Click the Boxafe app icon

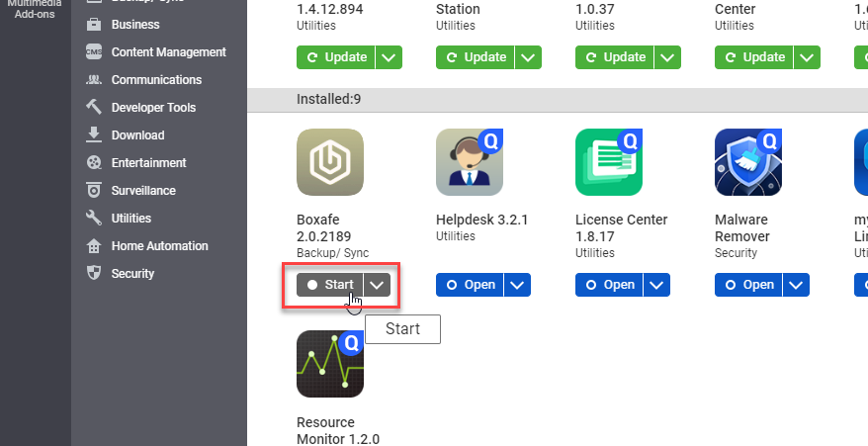(330, 162)
